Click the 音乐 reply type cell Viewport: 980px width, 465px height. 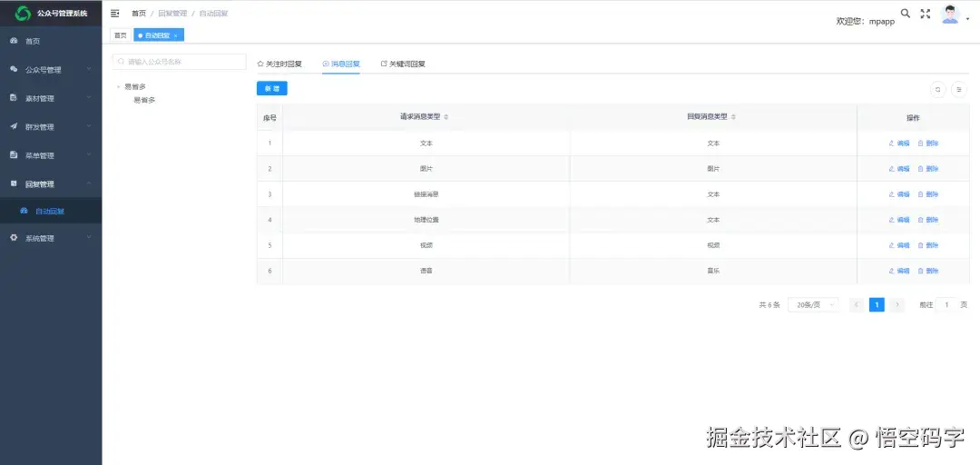[713, 271]
